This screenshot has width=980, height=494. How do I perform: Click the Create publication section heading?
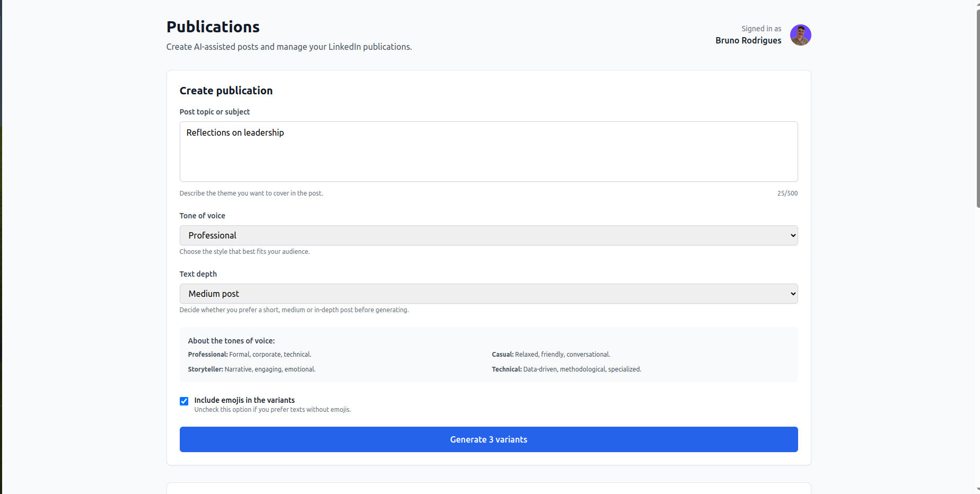tap(226, 91)
